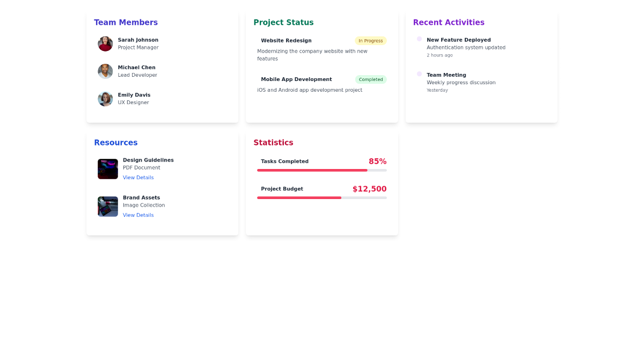This screenshot has height=338, width=644.
Task: Click the 85% Tasks Completed value
Action: click(378, 161)
